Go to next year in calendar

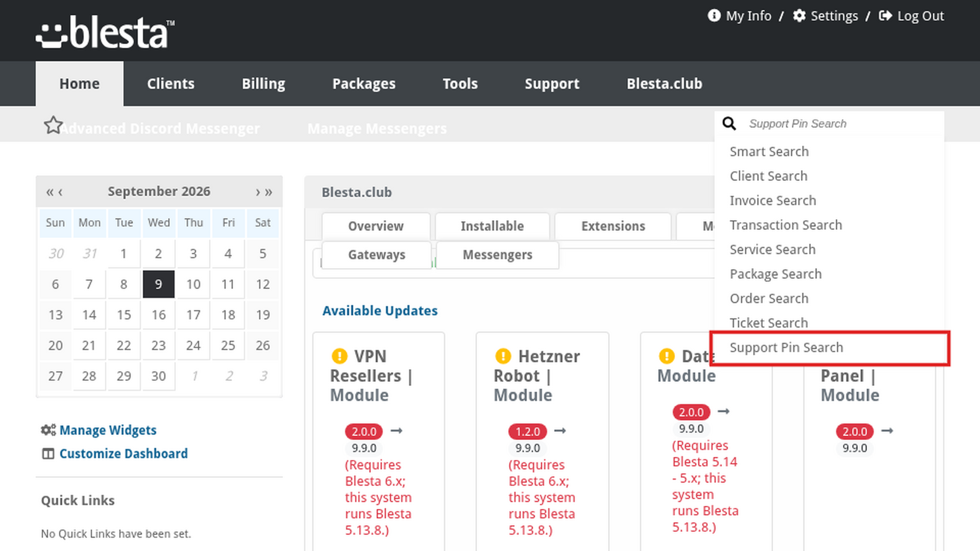coord(268,192)
